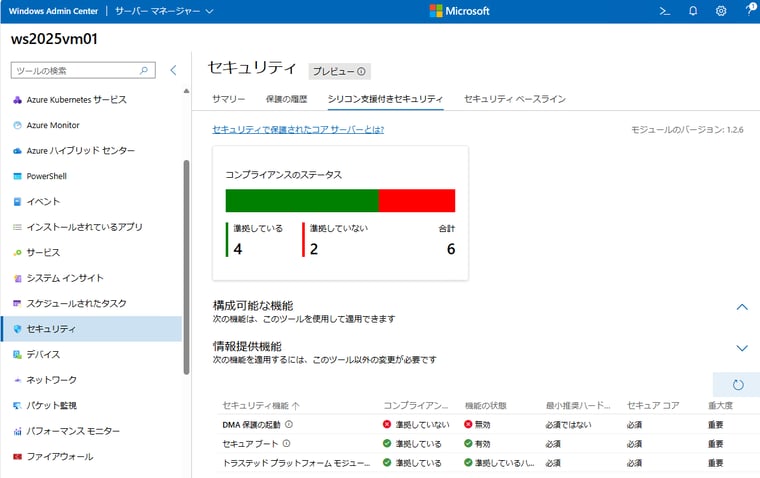The image size is (760, 478).
Task: Open the settings gear
Action: [721, 11]
